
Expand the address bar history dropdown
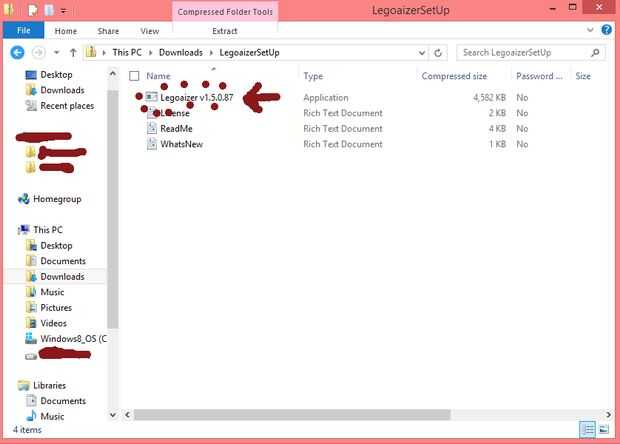[422, 53]
